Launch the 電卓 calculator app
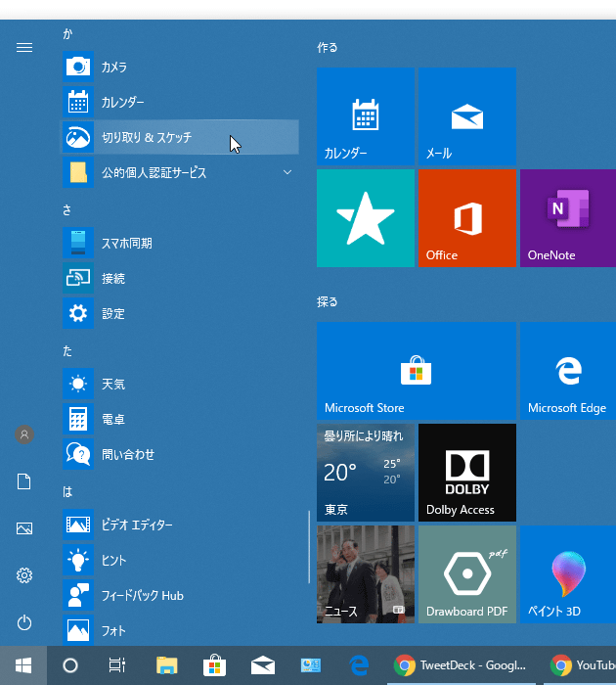This screenshot has height=685, width=616. click(x=180, y=419)
